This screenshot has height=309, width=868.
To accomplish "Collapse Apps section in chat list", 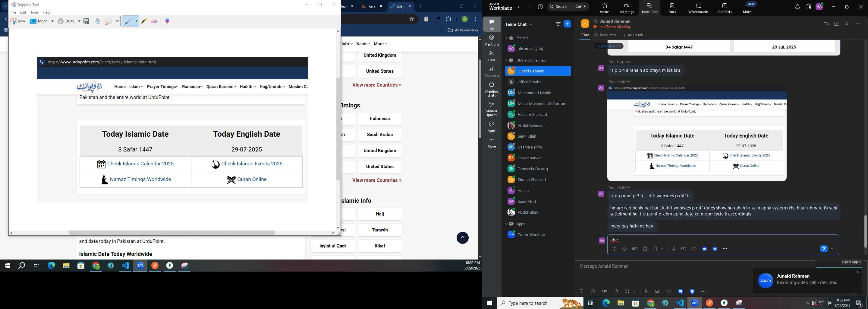I will point(506,224).
